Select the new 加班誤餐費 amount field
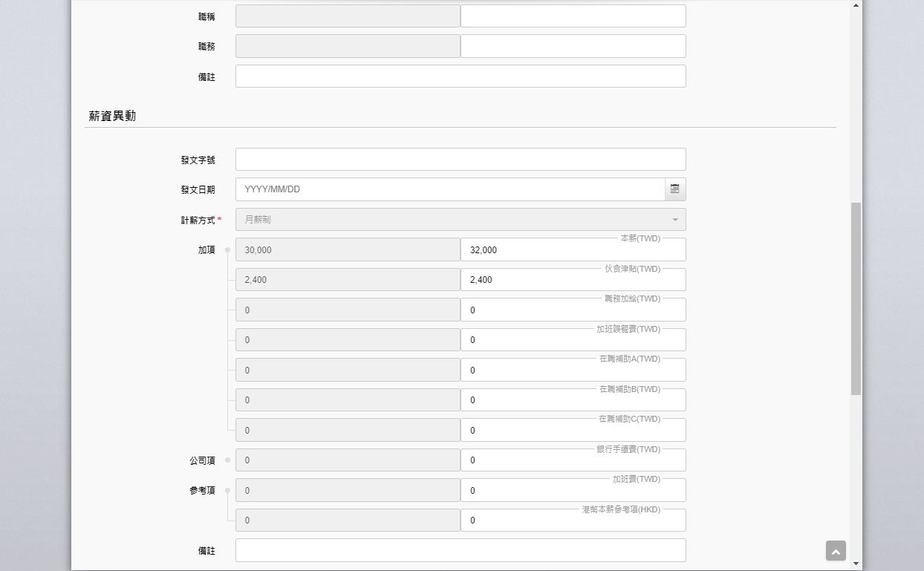Screen dimensions: 924x571 (x=573, y=340)
